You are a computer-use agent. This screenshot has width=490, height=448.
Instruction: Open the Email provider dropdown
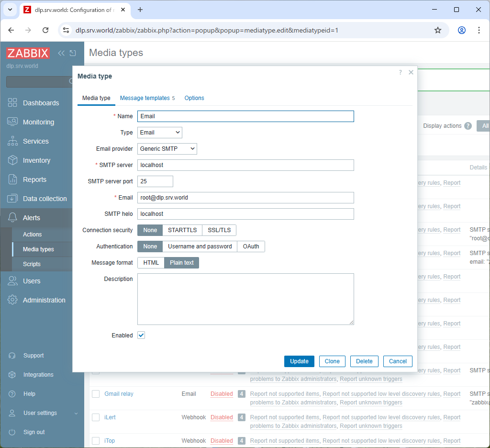(167, 148)
